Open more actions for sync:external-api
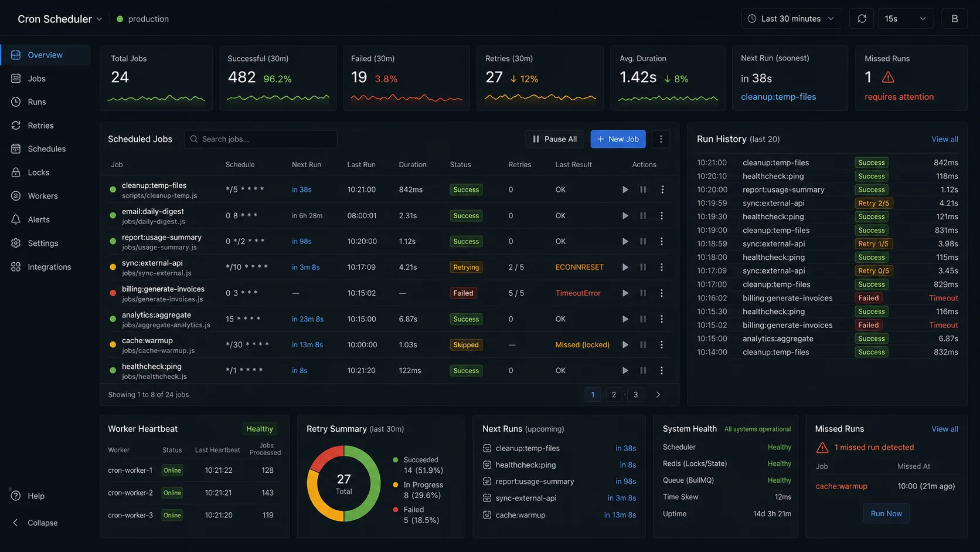980x552 pixels. (662, 267)
